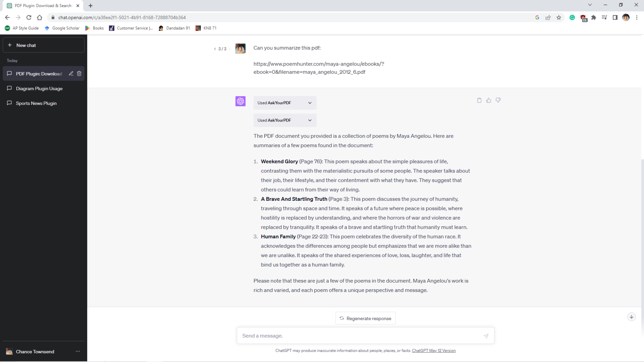The height and width of the screenshot is (362, 644).
Task: Click the copy response icon
Action: pos(479,100)
